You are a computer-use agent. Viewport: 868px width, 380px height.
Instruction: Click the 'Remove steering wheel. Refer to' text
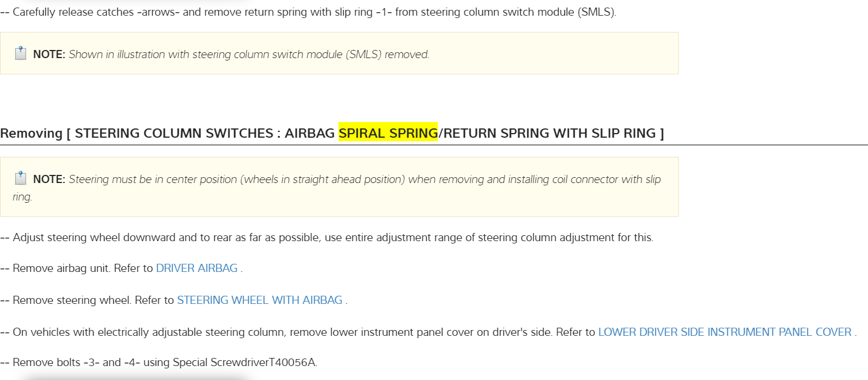93,300
